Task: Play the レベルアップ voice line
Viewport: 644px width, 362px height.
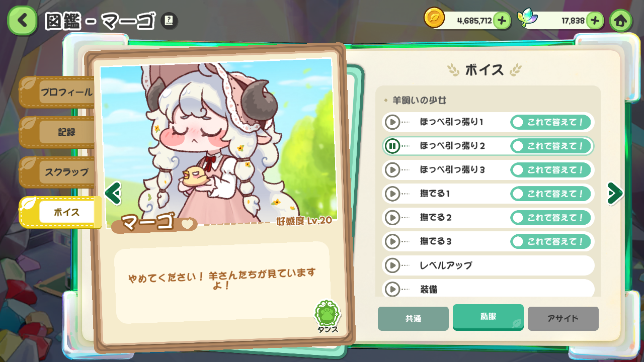Action: (392, 265)
